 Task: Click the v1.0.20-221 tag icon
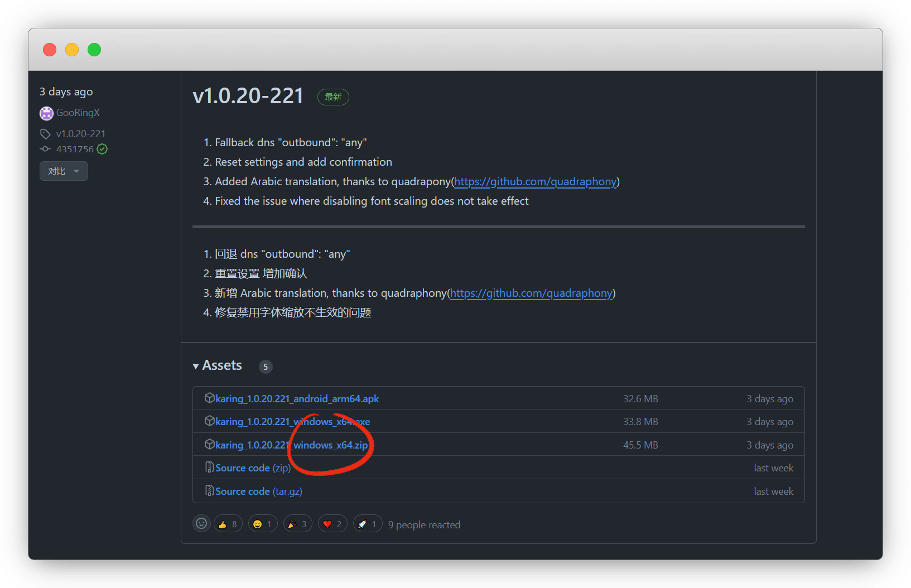pos(45,134)
